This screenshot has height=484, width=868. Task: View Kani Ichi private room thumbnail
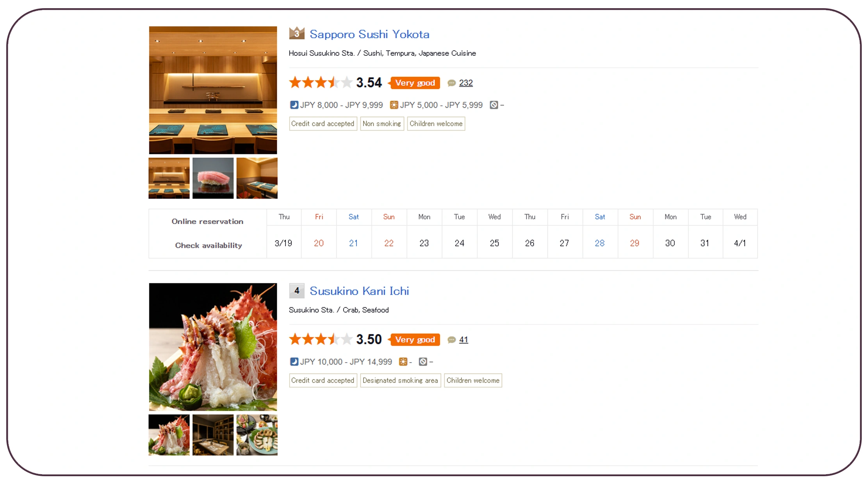pos(213,435)
